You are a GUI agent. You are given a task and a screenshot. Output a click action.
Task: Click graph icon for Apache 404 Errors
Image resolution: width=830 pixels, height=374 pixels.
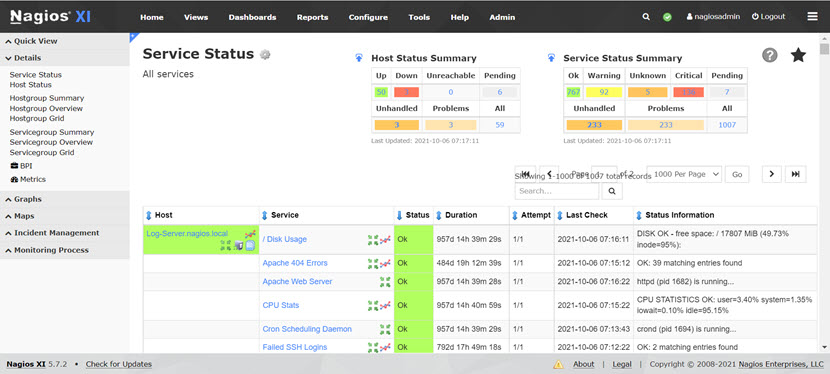(x=385, y=263)
